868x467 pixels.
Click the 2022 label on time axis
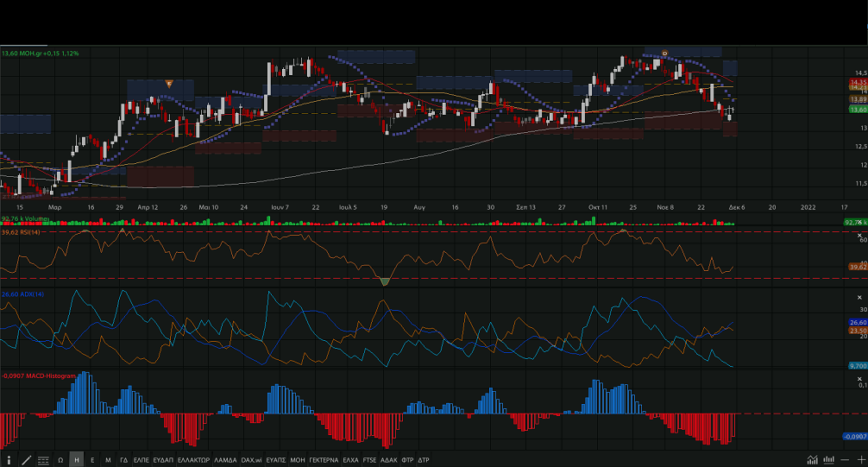808,207
